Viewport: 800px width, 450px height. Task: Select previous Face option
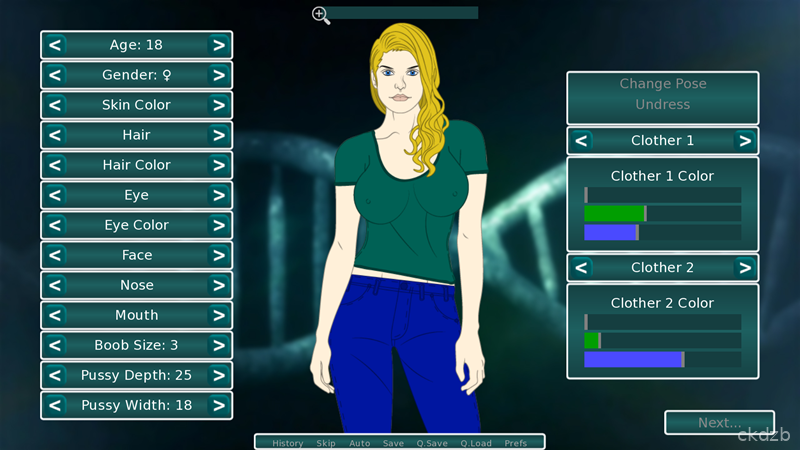[55, 255]
